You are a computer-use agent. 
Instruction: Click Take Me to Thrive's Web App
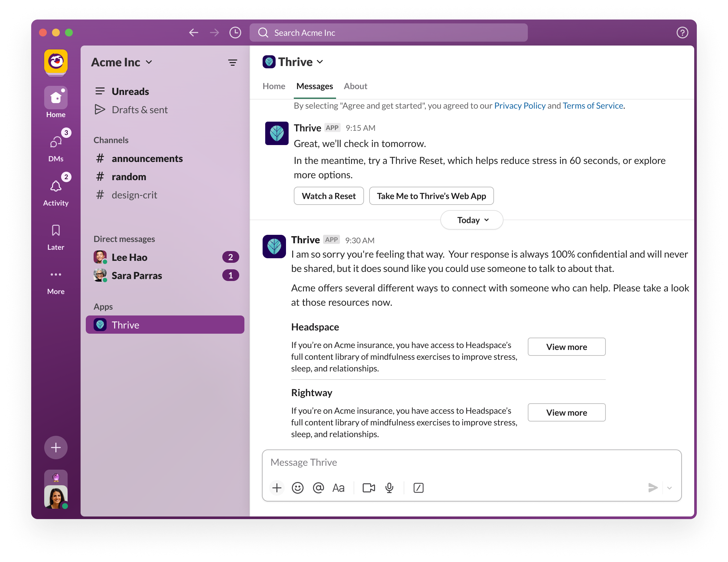pos(431,196)
